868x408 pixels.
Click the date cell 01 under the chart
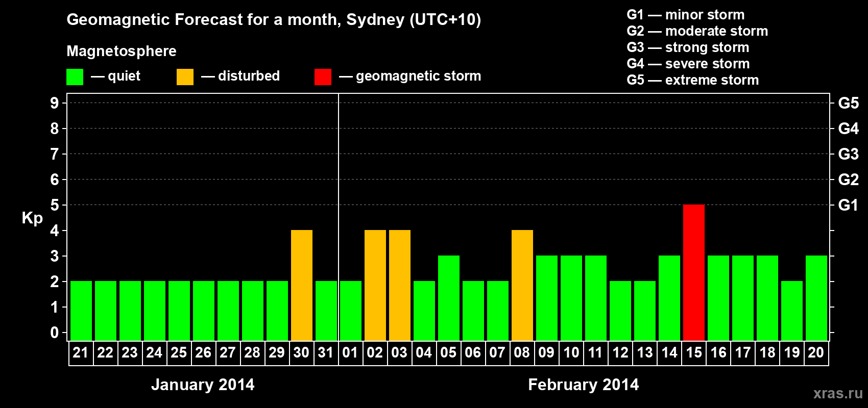350,353
